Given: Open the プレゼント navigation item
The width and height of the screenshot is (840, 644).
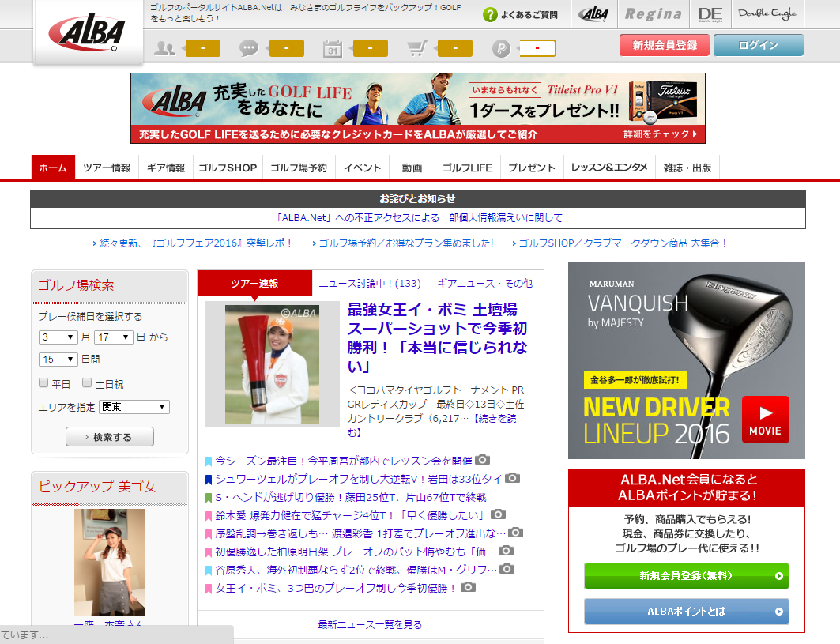Looking at the screenshot, I should point(532,168).
